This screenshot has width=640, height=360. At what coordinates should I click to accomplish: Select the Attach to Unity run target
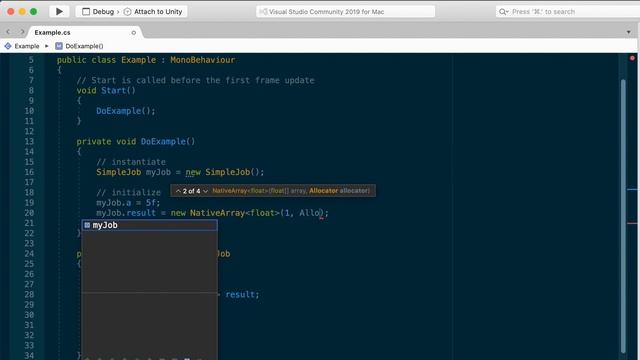coord(158,11)
